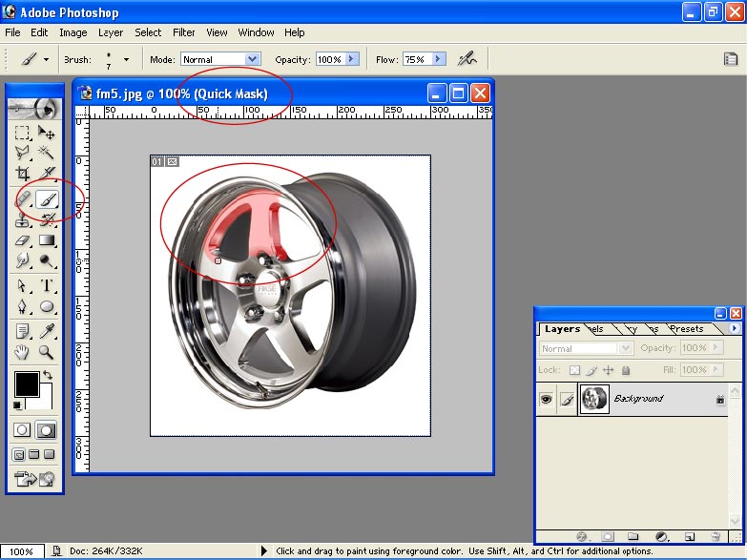Select the Crop tool
The height and width of the screenshot is (560, 747).
pyautogui.click(x=23, y=174)
